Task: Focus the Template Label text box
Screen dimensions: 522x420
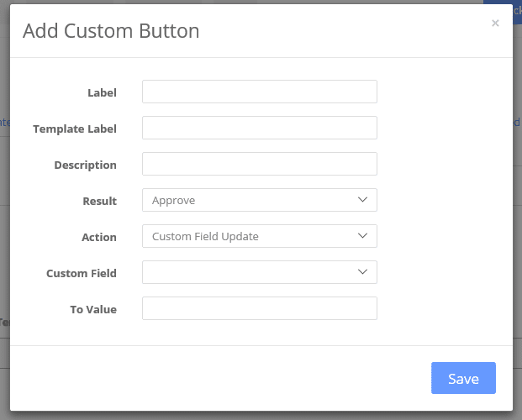Action: point(260,128)
